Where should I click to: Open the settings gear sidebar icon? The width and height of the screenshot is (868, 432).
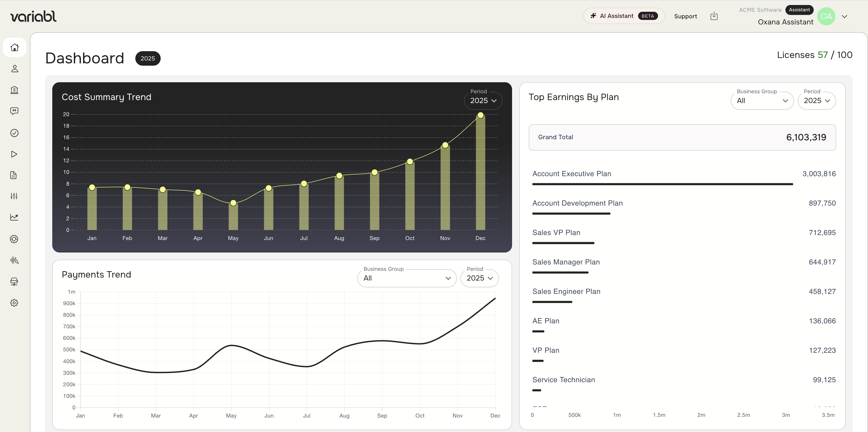pyautogui.click(x=14, y=303)
